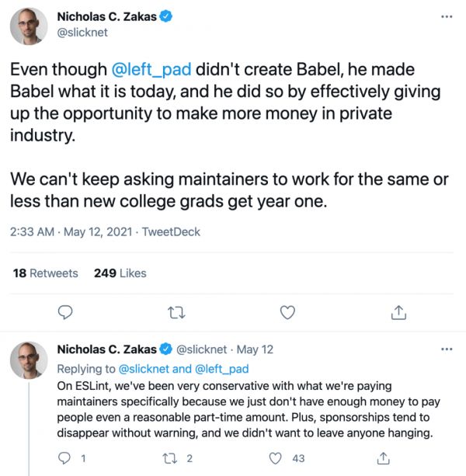Open the TweetDeck source link
The height and width of the screenshot is (476, 466).
coord(172,231)
